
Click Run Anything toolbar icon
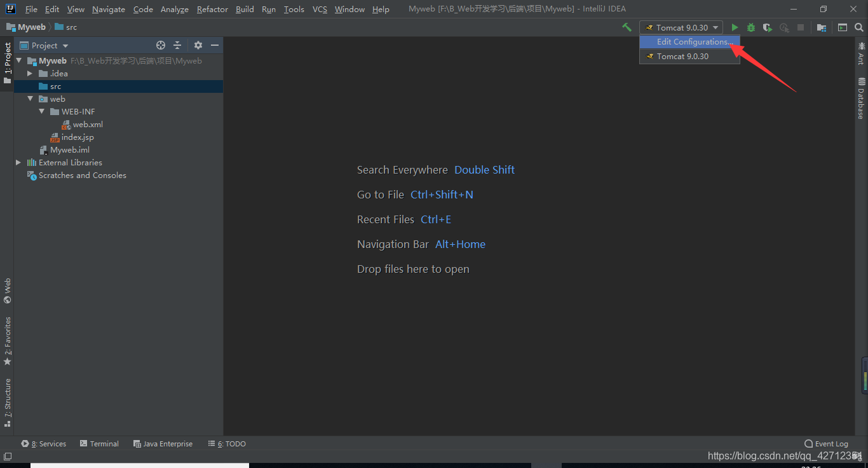(843, 27)
